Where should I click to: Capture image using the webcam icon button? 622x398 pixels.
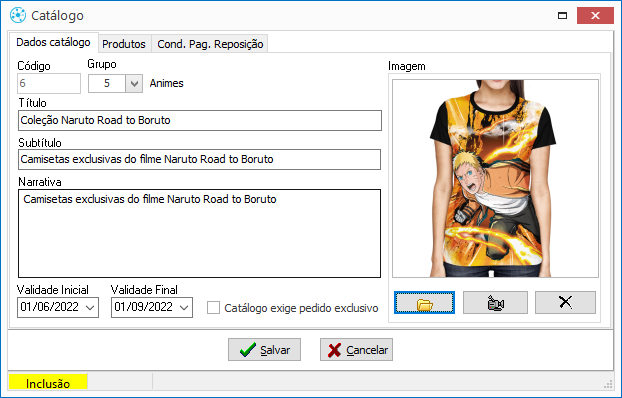pos(495,303)
